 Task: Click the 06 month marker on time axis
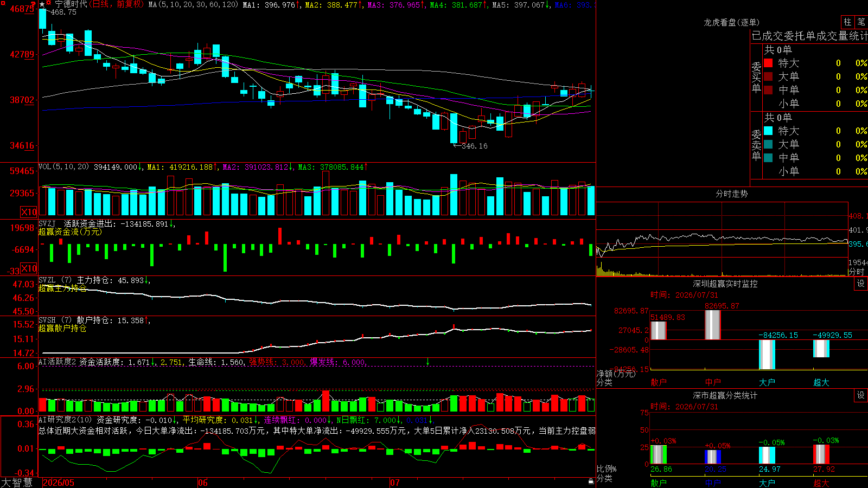pos(203,483)
